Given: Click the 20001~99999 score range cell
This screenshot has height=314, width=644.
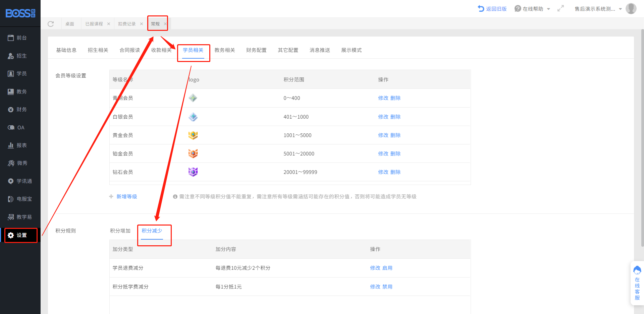Looking at the screenshot, I should [300, 172].
